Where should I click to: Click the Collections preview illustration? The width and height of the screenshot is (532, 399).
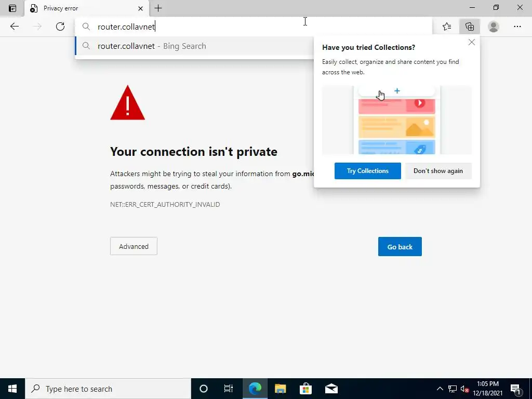point(396,120)
